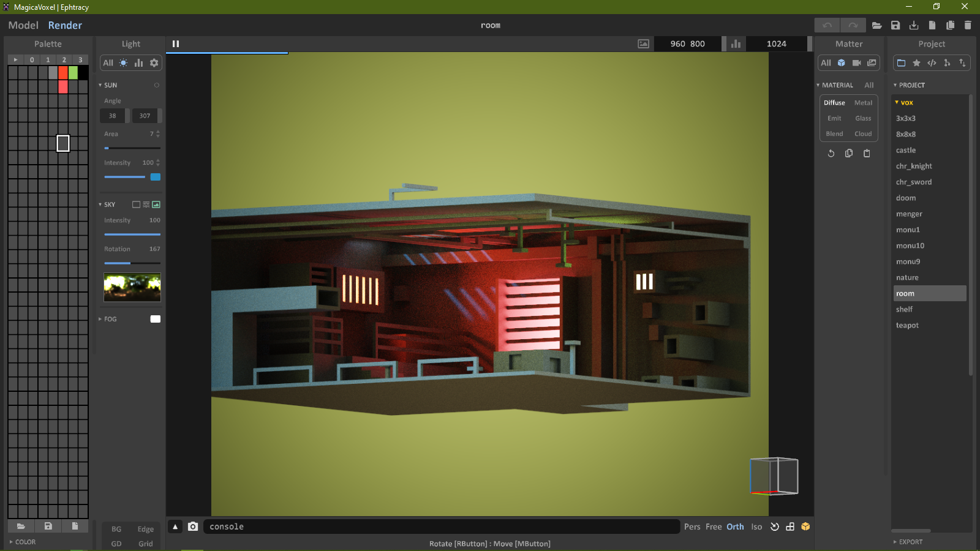Click the Project panel up-down arrows icon

(962, 62)
